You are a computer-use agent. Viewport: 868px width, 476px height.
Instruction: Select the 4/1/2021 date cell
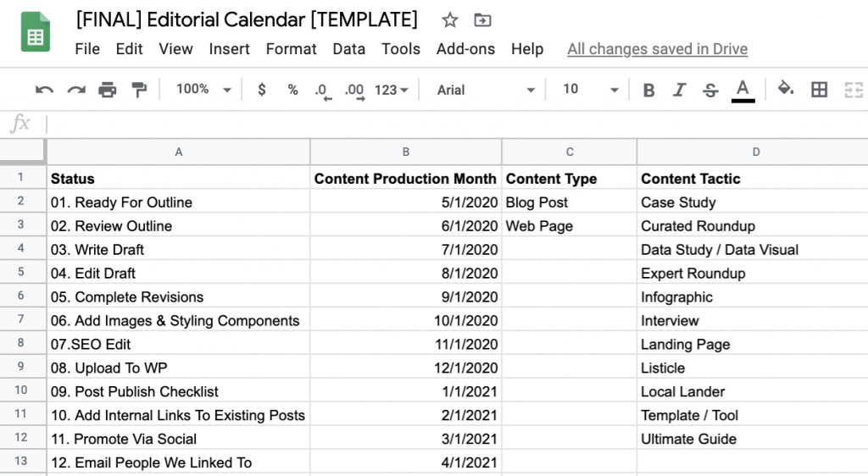[x=406, y=462]
